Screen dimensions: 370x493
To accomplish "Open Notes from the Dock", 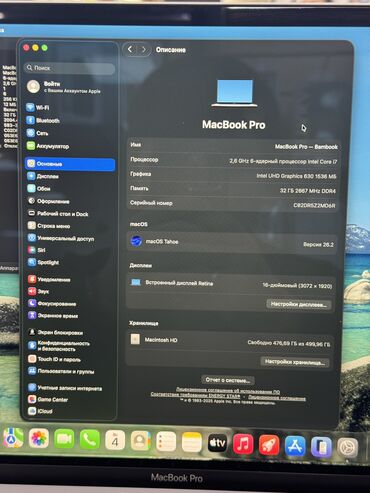I will 192,443.
